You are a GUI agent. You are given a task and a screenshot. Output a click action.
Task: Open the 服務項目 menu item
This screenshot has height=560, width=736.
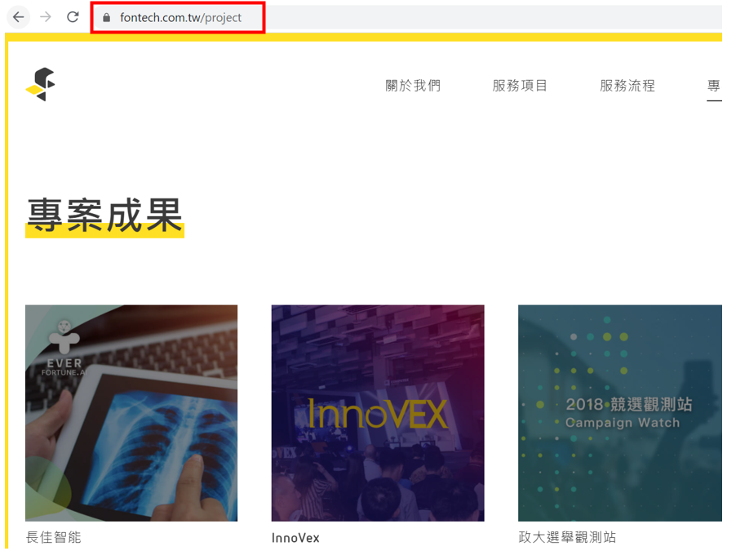tap(520, 86)
